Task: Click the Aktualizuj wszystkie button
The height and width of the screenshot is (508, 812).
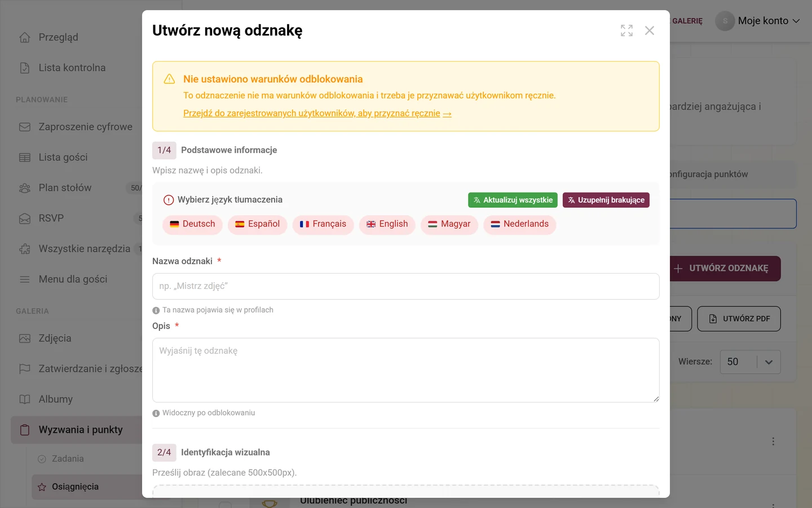Action: (x=513, y=200)
